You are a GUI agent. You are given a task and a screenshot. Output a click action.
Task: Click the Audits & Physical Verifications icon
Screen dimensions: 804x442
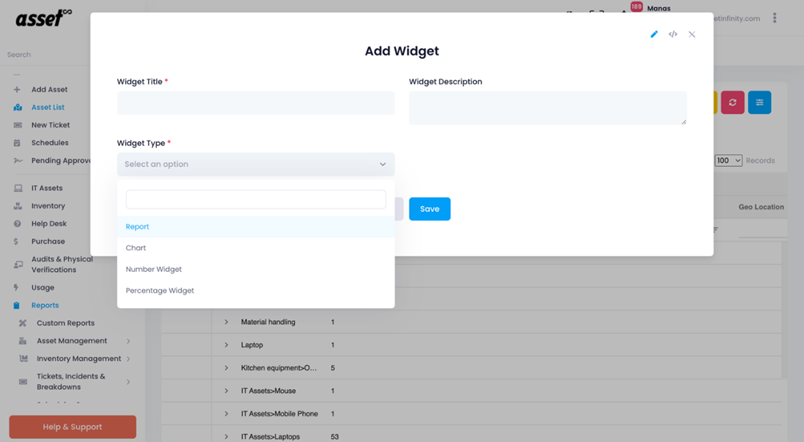pos(18,265)
